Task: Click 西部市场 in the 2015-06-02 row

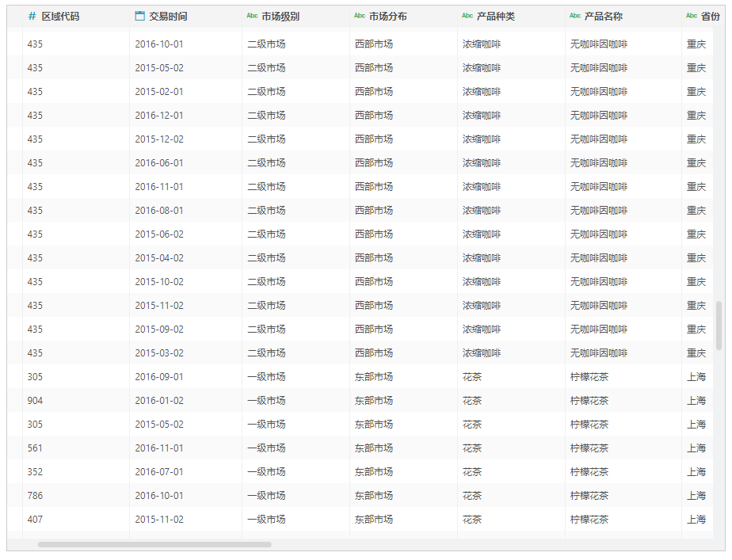Action: point(373,234)
